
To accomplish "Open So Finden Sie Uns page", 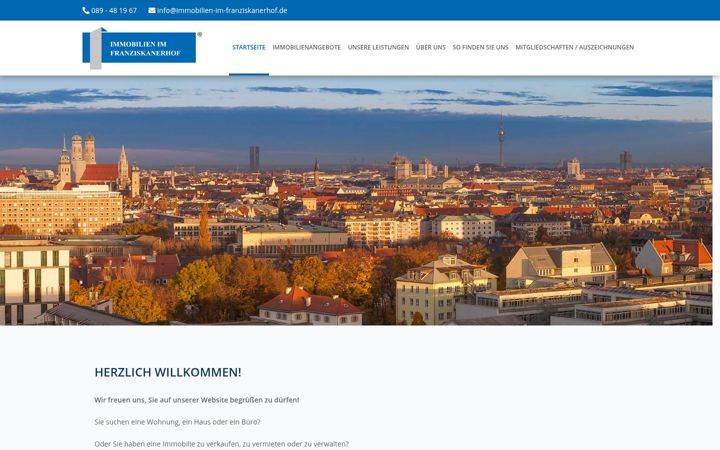I will coord(480,47).
